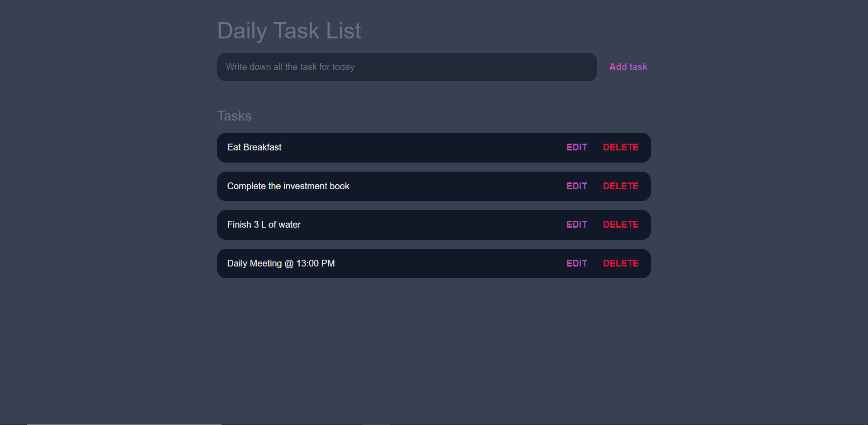The image size is (868, 425).
Task: Delete the Finish 3 L of water task
Action: pyautogui.click(x=620, y=224)
